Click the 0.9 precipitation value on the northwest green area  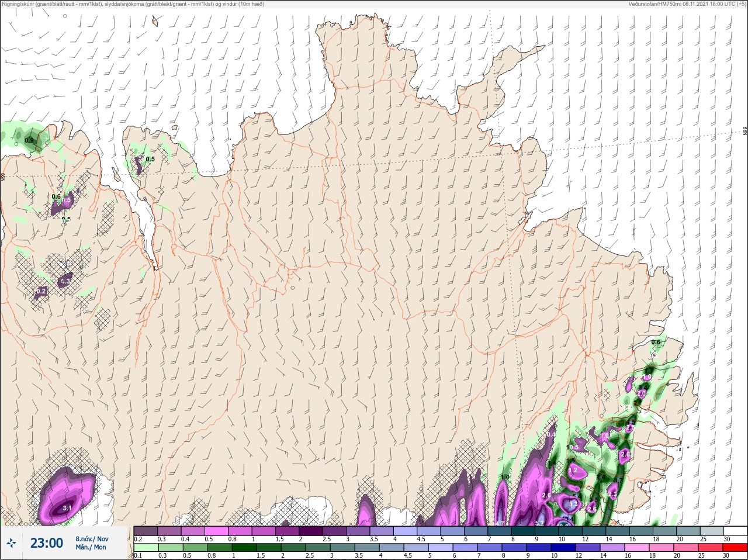pos(29,140)
